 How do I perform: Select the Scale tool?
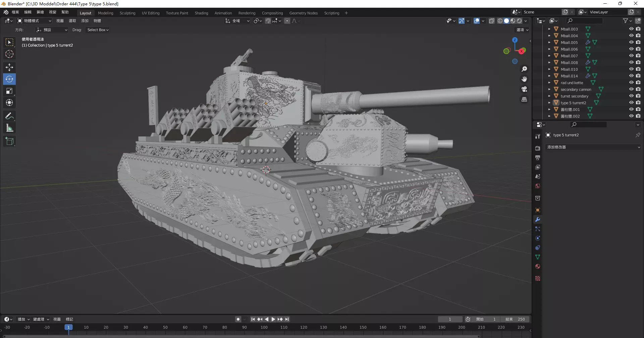pyautogui.click(x=9, y=91)
